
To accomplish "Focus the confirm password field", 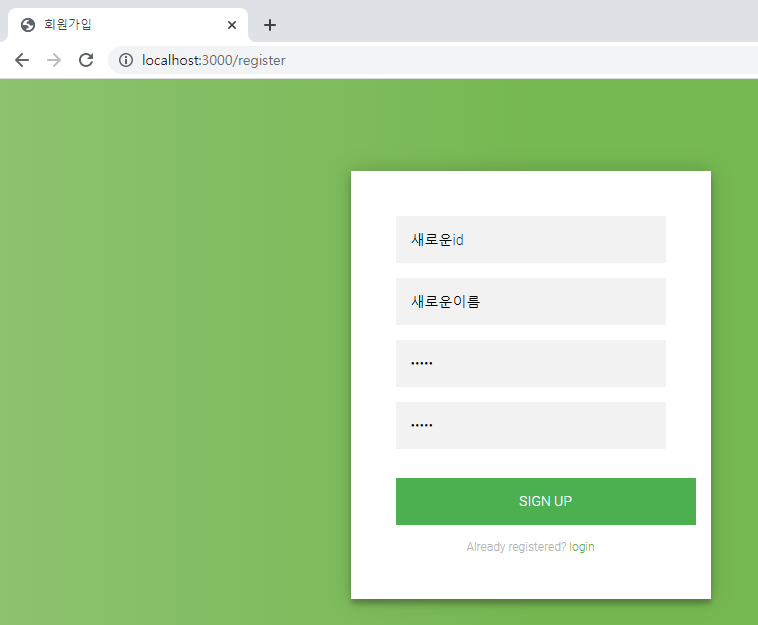I will tap(531, 425).
